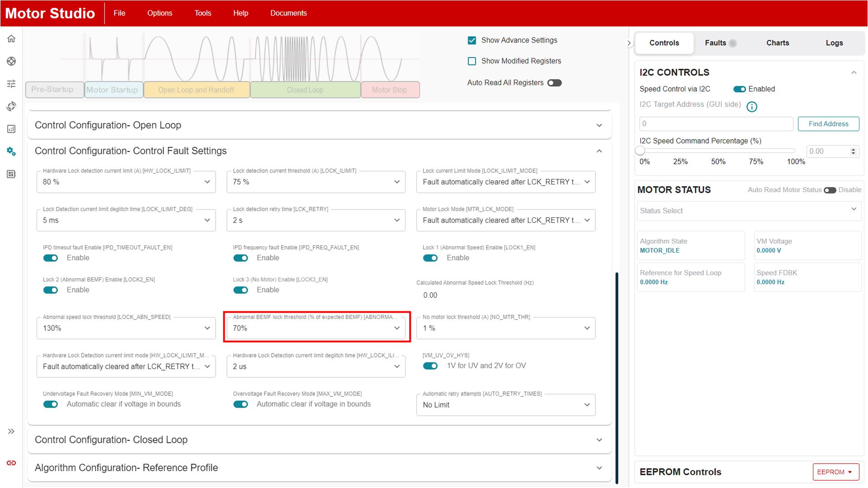Switch to the Charts tab
This screenshot has width=868, height=488.
tap(778, 43)
